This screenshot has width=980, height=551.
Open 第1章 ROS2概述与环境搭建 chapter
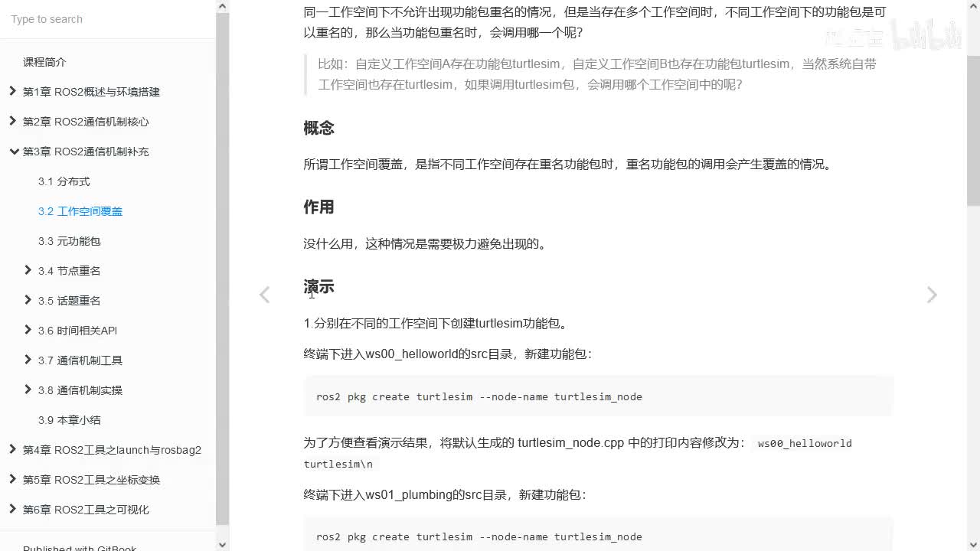pos(91,92)
